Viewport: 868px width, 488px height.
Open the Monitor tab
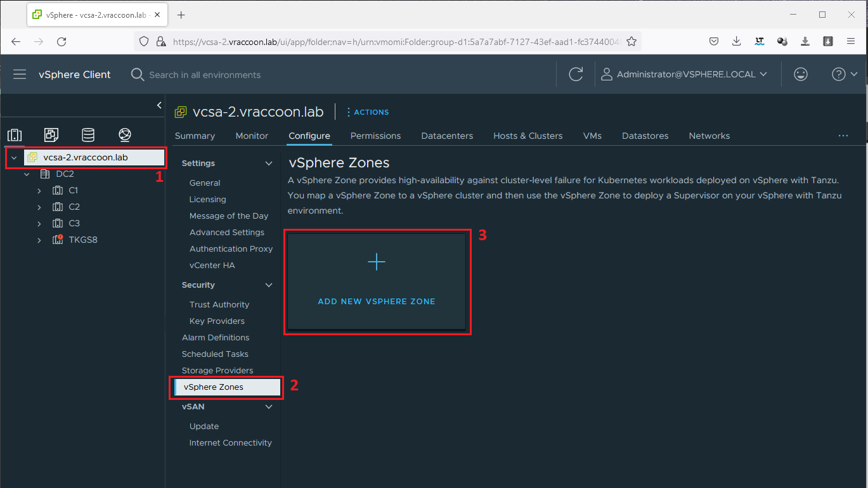252,136
